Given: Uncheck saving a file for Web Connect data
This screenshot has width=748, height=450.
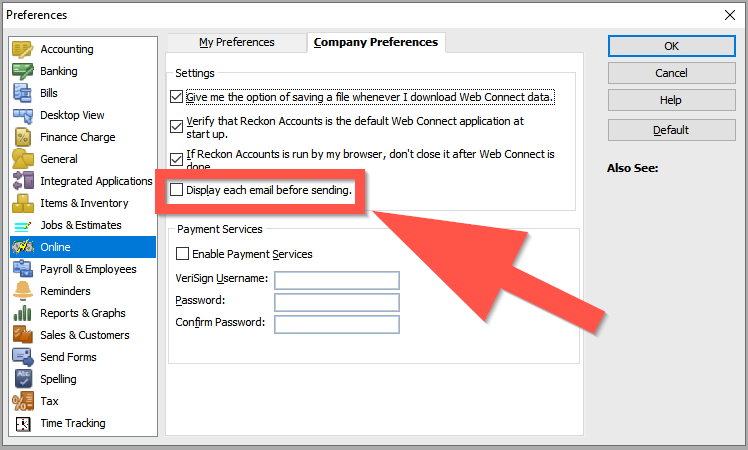Looking at the screenshot, I should (x=177, y=97).
